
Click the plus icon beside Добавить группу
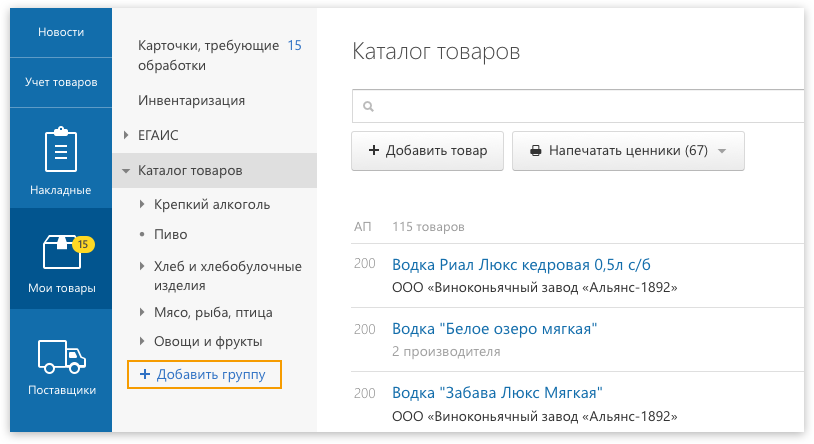(x=145, y=374)
